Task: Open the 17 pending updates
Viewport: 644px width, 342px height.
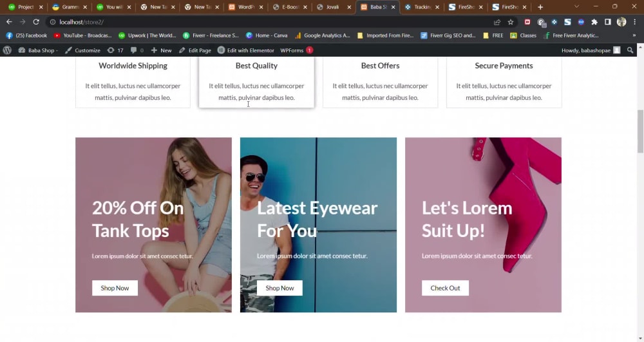Action: [x=115, y=50]
